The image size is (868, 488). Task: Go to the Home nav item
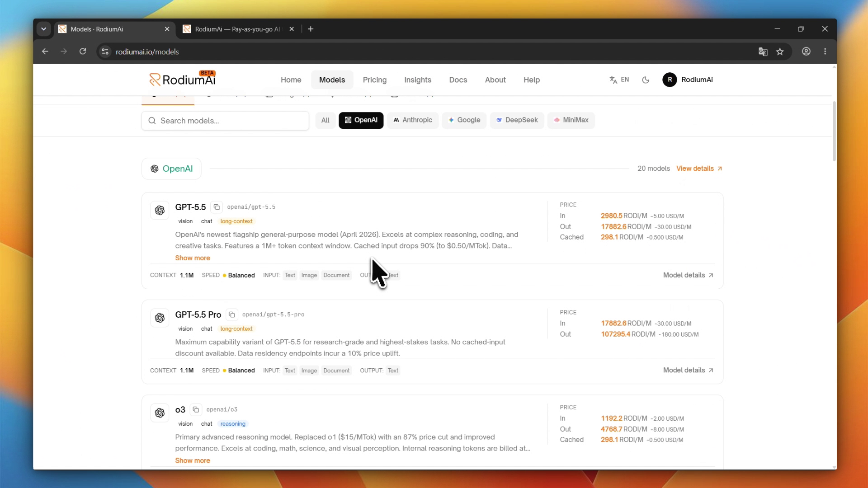[291, 80]
